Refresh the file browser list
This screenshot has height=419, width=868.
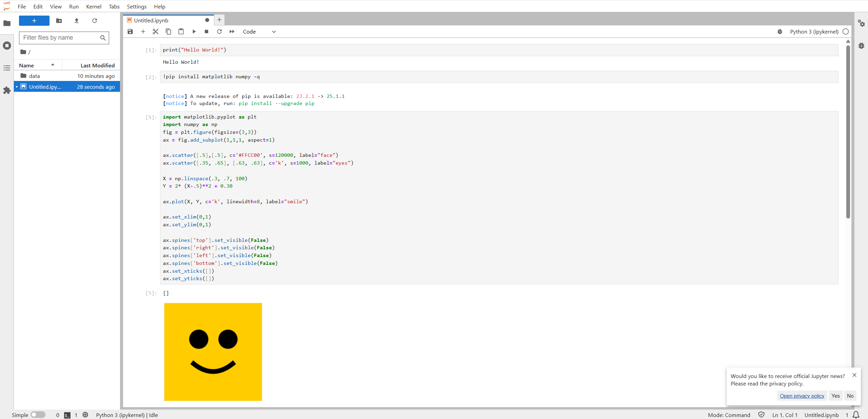(x=95, y=21)
